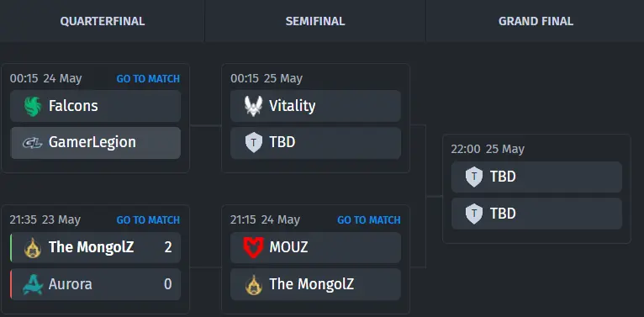Select the Grand Final column header
644x317 pixels.
coord(536,21)
